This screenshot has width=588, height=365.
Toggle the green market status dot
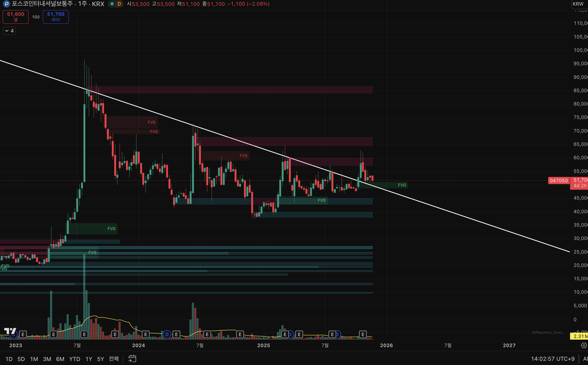point(112,4)
